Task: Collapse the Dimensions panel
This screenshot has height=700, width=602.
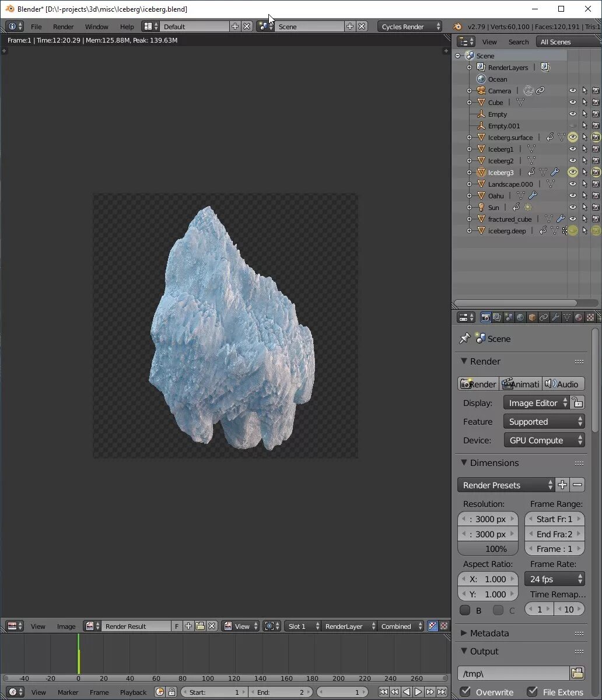Action: tap(464, 463)
